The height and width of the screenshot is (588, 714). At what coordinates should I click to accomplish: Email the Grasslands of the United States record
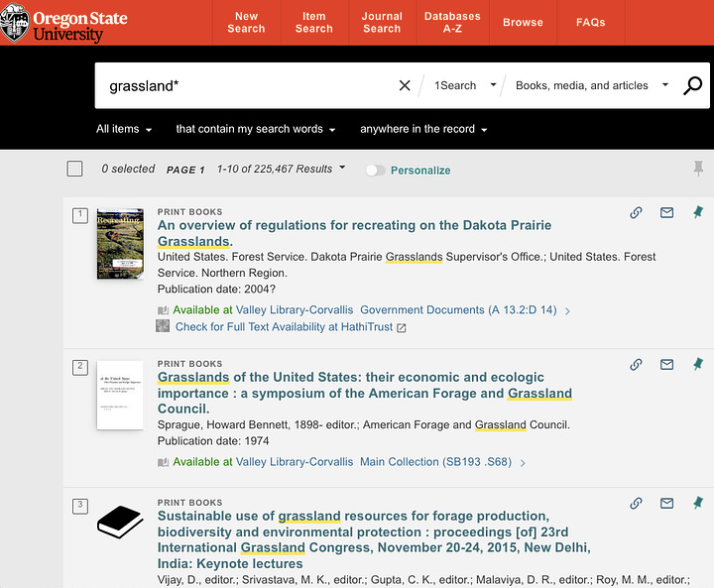coord(666,364)
